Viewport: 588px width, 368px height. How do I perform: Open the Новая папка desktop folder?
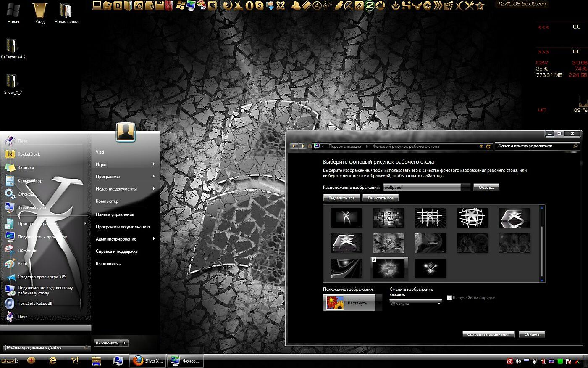[x=66, y=13]
